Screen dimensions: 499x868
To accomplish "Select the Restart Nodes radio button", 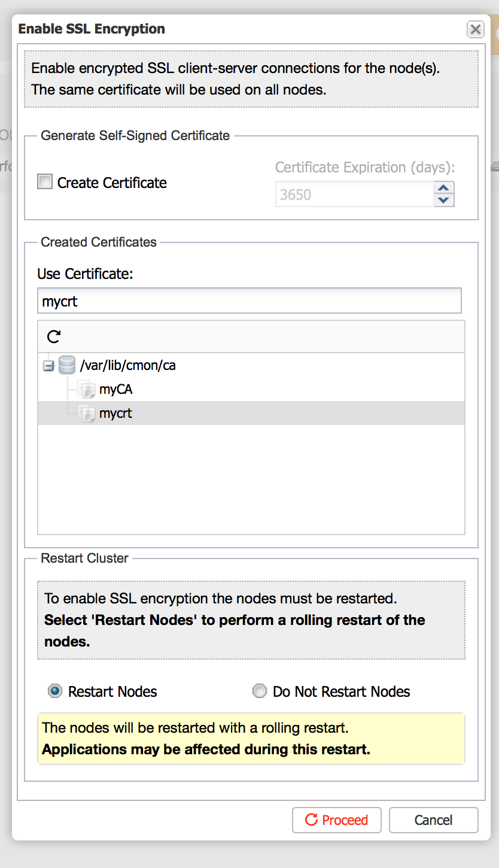I will (55, 691).
